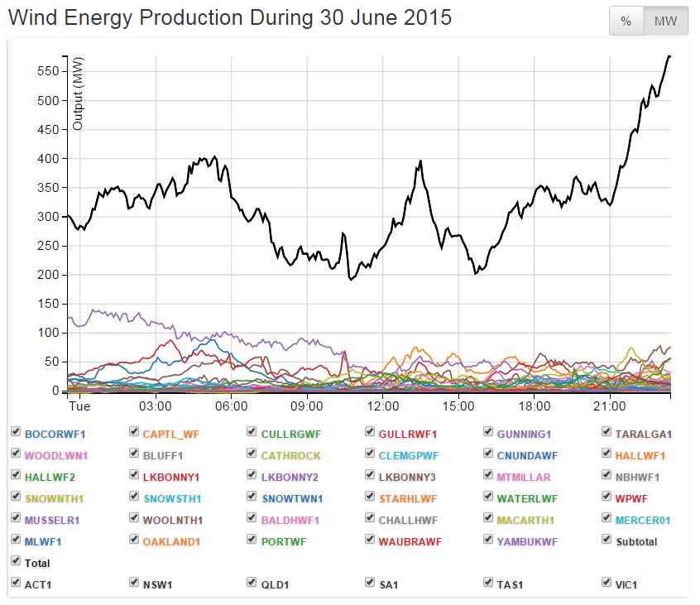Toggle the Total line checkbox
700x605 pixels.
pyautogui.click(x=17, y=561)
